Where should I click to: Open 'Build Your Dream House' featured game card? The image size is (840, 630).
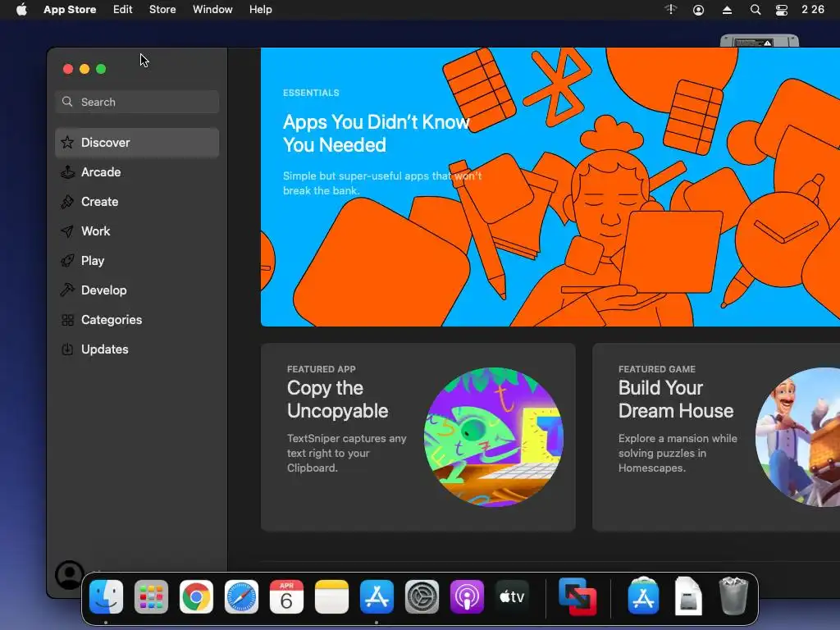716,437
